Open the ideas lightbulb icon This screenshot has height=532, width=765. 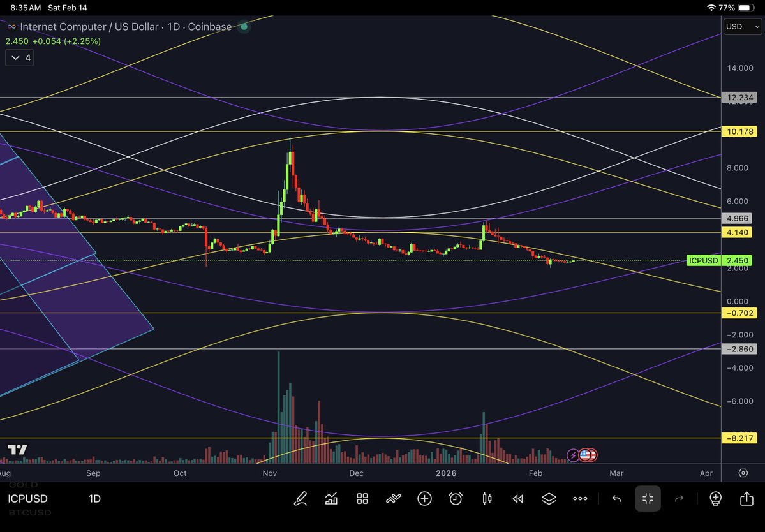(715, 498)
